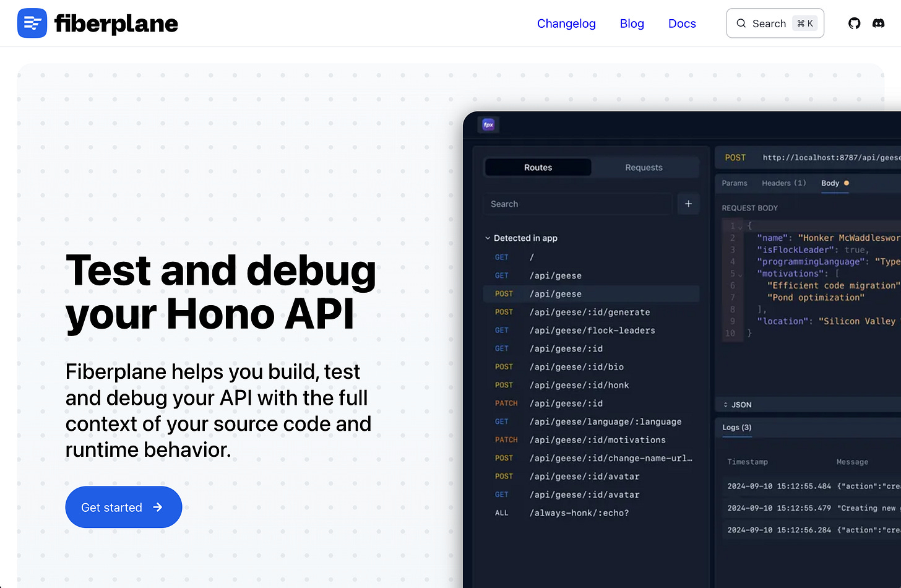Switch to the Requests tab
Image resolution: width=901 pixels, height=588 pixels.
click(x=644, y=168)
